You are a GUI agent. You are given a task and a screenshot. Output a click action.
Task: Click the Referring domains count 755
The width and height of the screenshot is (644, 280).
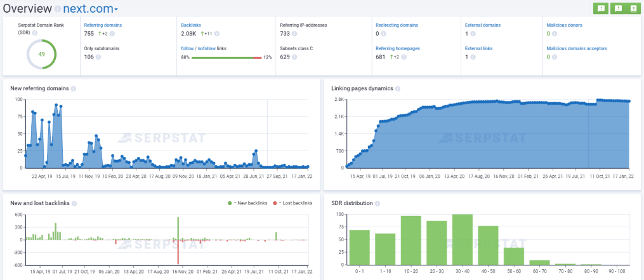point(89,34)
